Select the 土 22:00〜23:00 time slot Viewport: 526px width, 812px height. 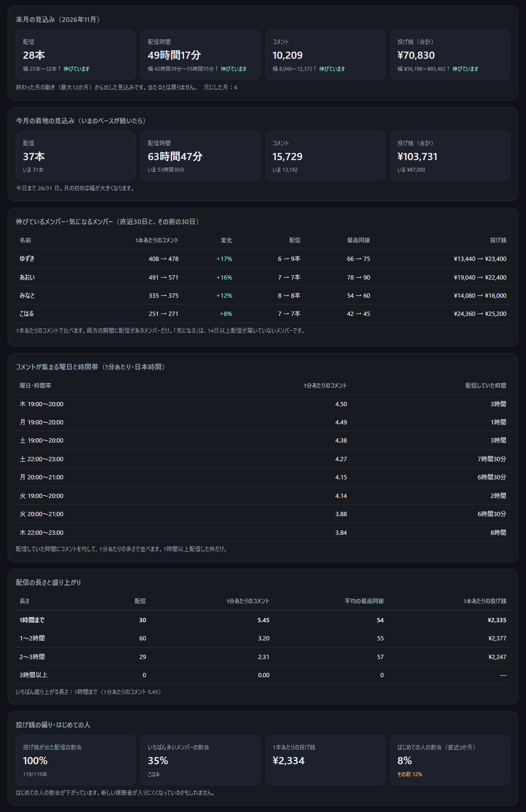(42, 459)
